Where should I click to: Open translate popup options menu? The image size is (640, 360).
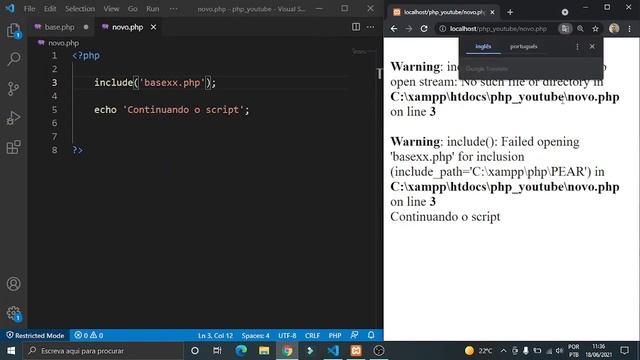pyautogui.click(x=577, y=47)
